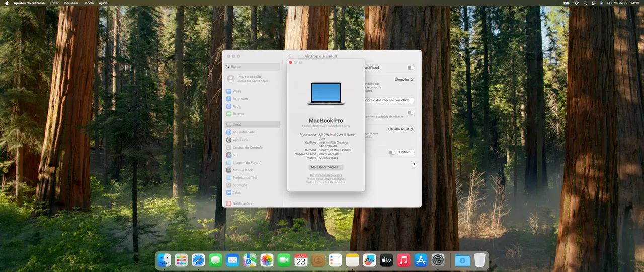Open the Janela menu
Image resolution: width=644 pixels, height=272 pixels.
point(89,3)
